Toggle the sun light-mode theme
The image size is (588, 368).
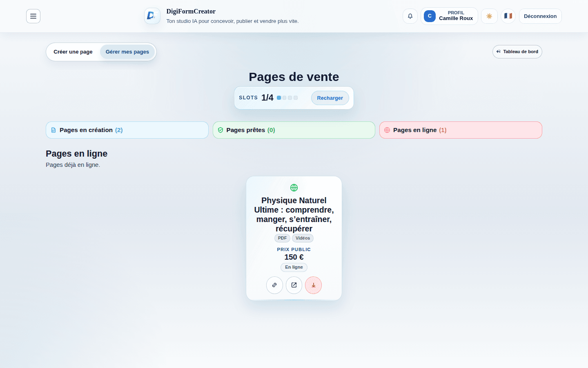pos(489,16)
